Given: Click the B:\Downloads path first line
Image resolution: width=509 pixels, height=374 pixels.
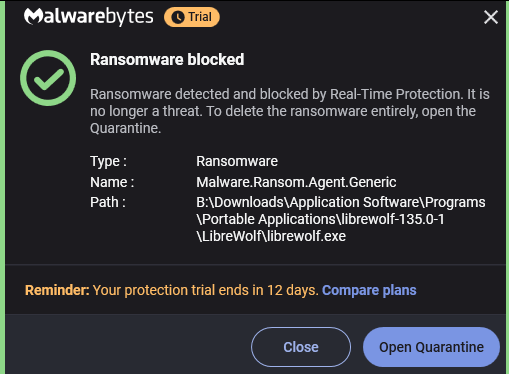Looking at the screenshot, I should (341, 202).
